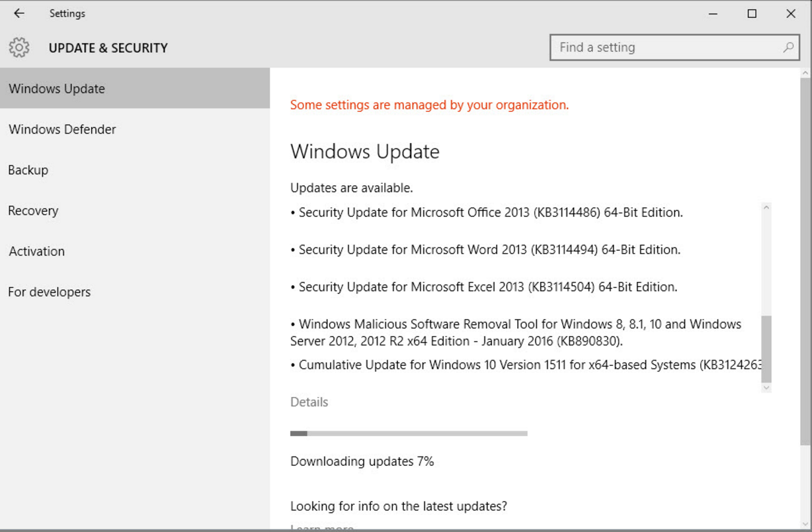Click the Office 2013 KB3114486 update entry
812x532 pixels.
[487, 213]
